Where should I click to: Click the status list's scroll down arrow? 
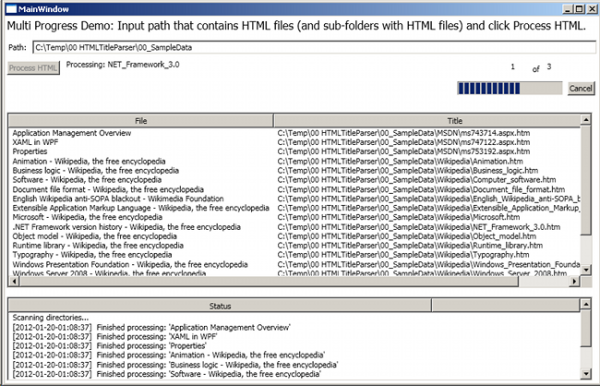tap(586, 374)
